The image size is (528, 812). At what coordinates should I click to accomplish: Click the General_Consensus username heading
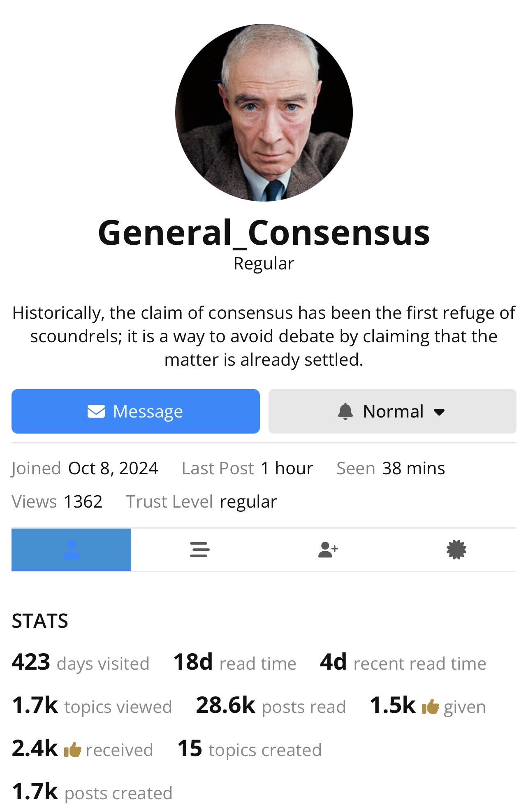(264, 233)
